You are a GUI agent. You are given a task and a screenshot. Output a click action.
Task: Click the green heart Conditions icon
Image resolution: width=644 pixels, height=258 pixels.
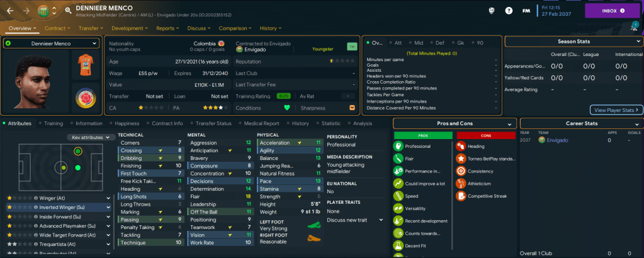[x=288, y=107]
